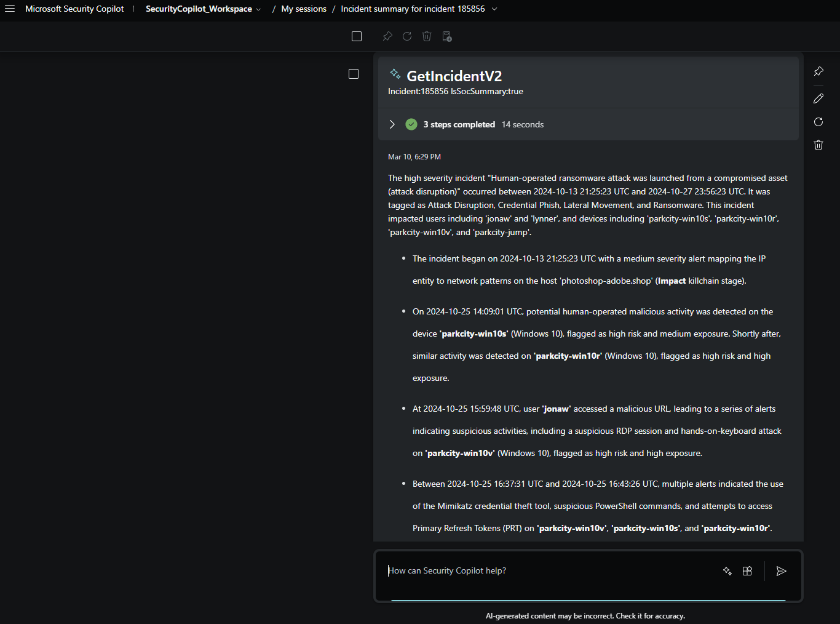
Task: Focus the 'How can Security Copilot help?' input
Action: [x=547, y=571]
